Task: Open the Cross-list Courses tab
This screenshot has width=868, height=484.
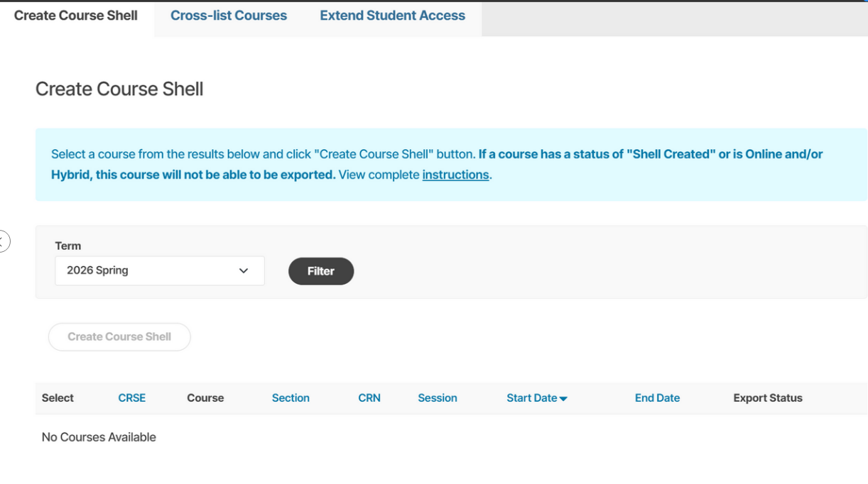Action: click(x=229, y=16)
